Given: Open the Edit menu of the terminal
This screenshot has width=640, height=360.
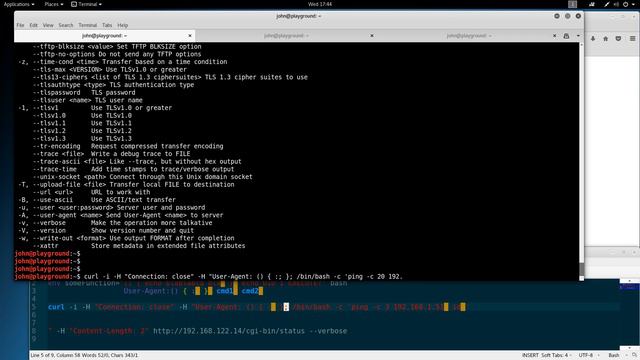Looking at the screenshot, I should pos(33,25).
